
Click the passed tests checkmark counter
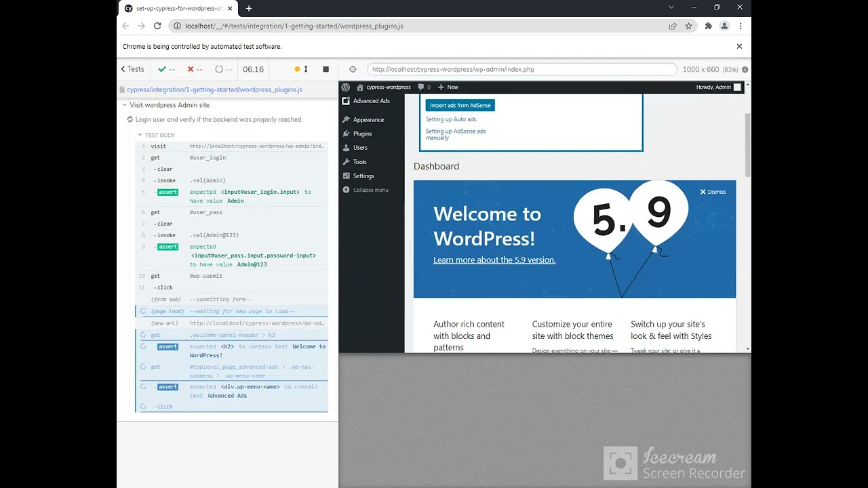pos(167,69)
